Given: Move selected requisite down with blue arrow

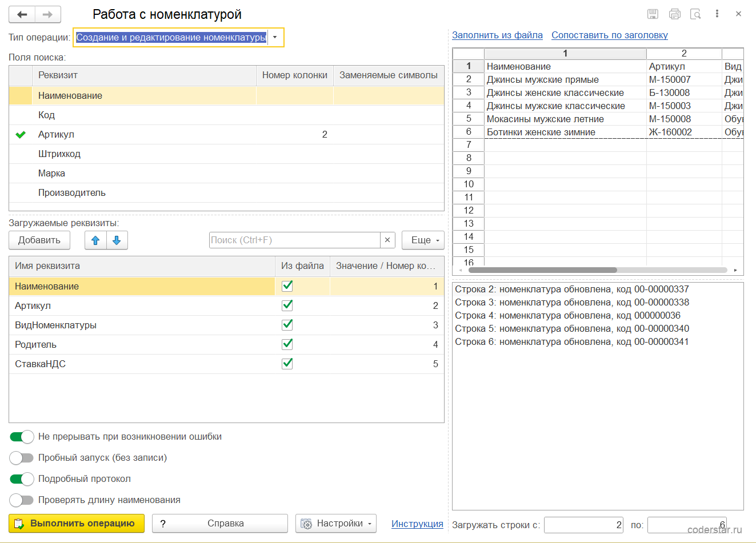Looking at the screenshot, I should (x=117, y=240).
